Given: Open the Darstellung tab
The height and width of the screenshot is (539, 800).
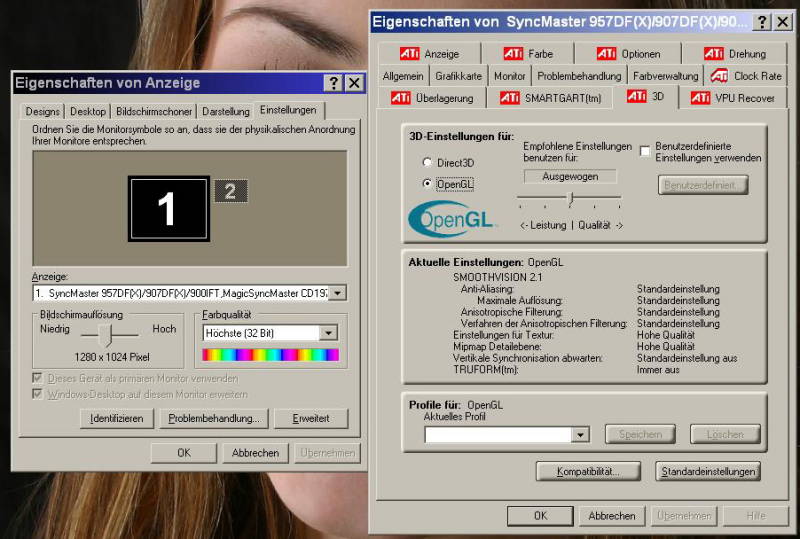Looking at the screenshot, I should 226,111.
